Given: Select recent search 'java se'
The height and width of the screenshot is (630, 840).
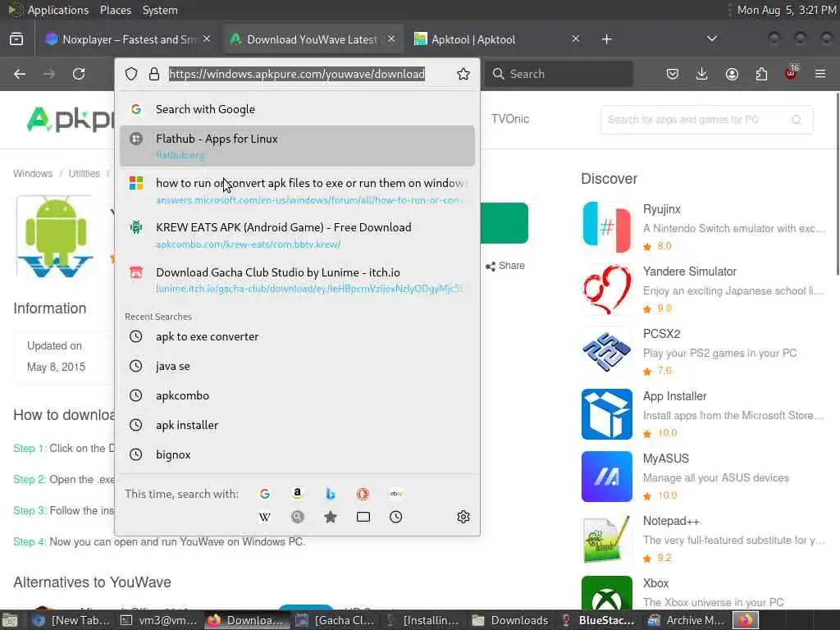Looking at the screenshot, I should point(297,366).
